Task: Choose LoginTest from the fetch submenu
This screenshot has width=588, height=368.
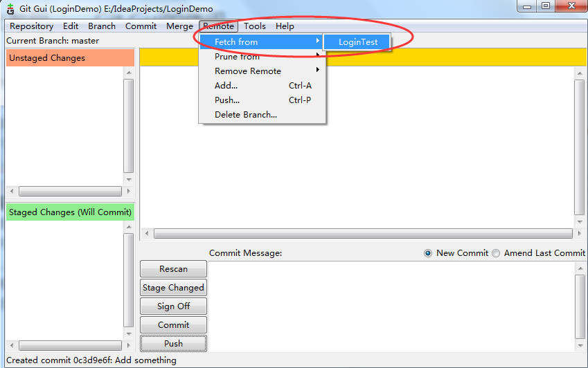Action: pyautogui.click(x=358, y=42)
